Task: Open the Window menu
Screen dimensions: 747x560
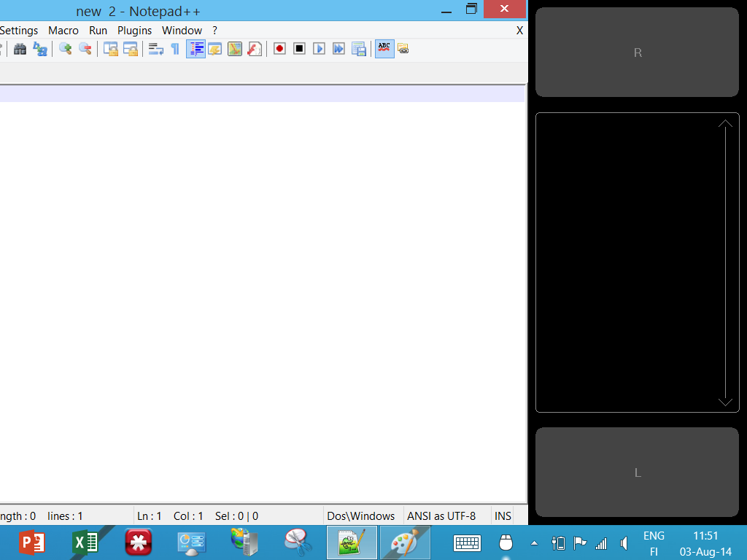Action: (x=182, y=31)
